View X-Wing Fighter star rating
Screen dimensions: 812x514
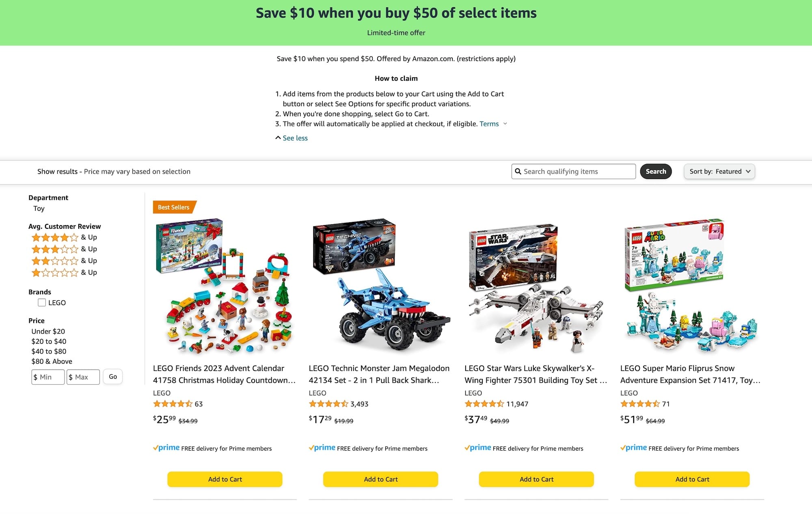tap(484, 404)
